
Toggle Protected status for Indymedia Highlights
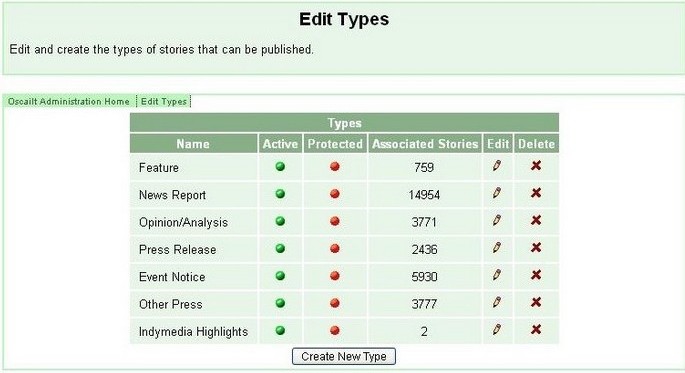click(x=335, y=331)
